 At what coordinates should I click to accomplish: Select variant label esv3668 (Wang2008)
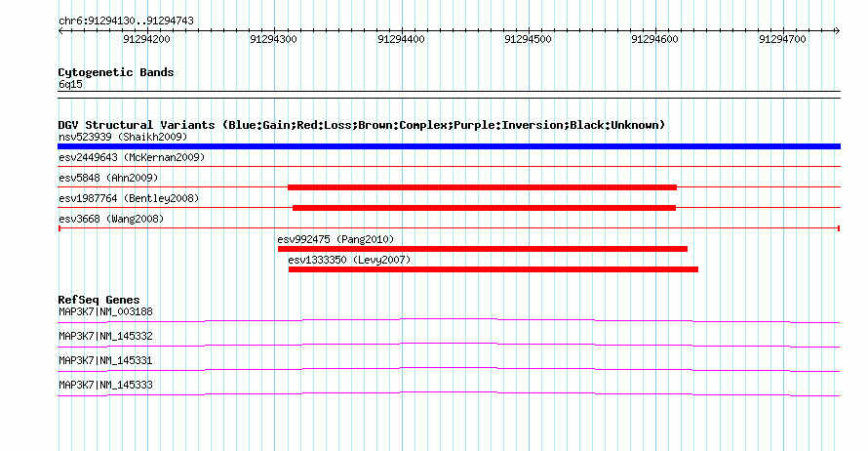coord(111,219)
